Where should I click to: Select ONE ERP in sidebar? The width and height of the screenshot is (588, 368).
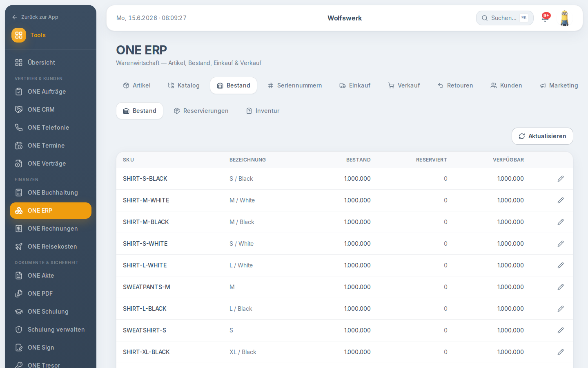(51, 211)
